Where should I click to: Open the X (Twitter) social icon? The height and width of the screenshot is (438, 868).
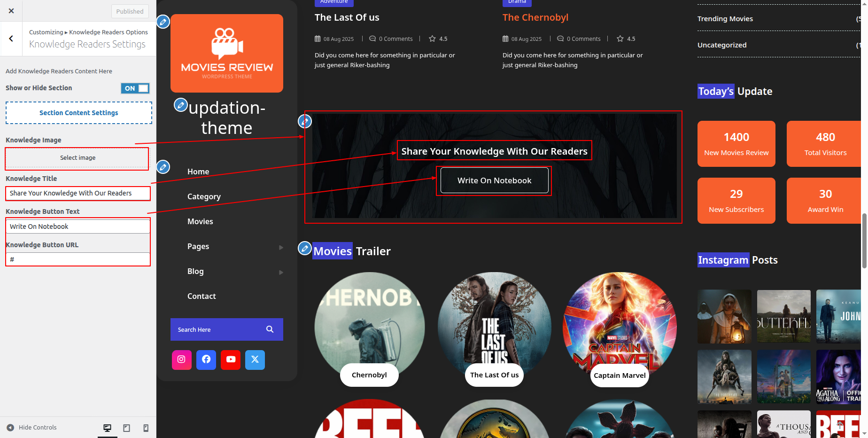coord(255,360)
